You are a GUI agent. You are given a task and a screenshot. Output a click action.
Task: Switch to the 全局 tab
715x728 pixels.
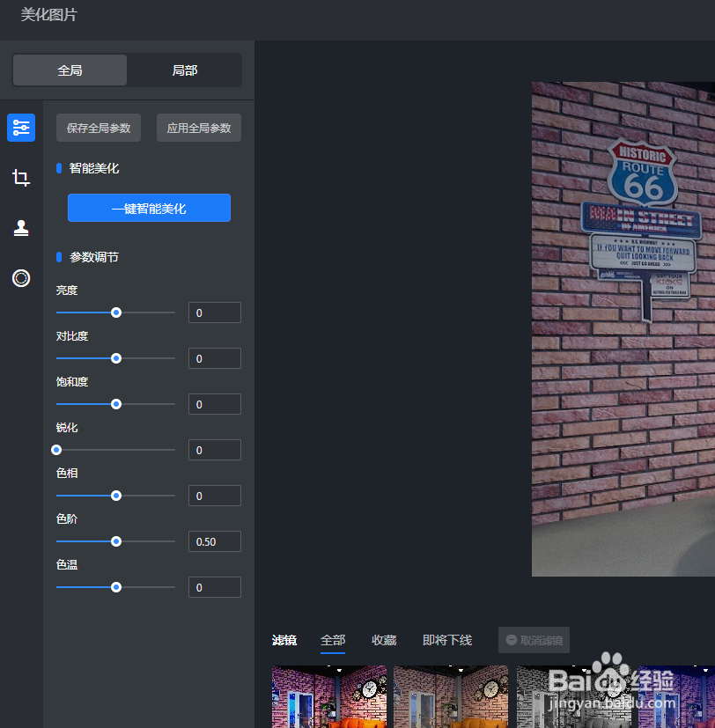pos(70,70)
